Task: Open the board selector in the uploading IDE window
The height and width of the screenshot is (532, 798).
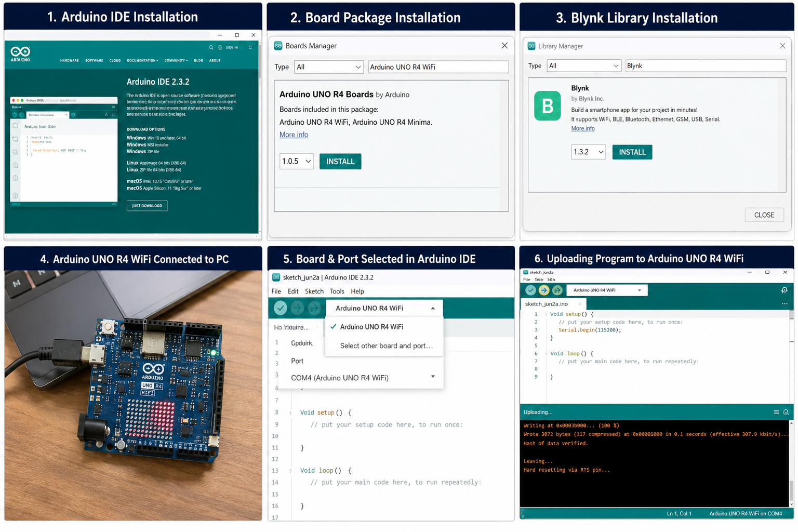Action: click(607, 290)
